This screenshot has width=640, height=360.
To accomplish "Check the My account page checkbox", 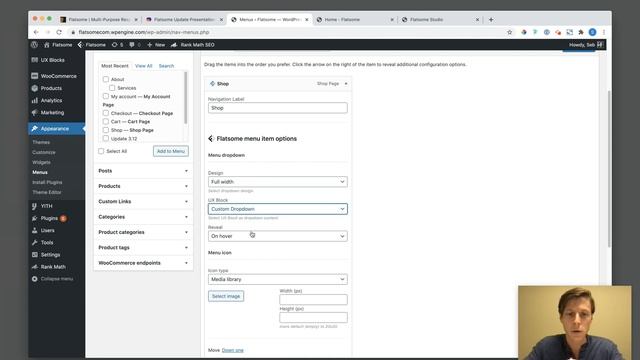I will point(106,96).
